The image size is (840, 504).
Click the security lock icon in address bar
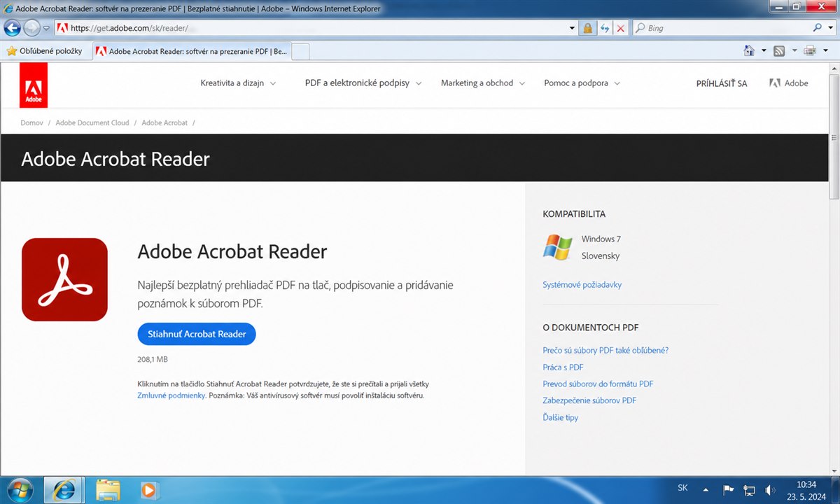[588, 28]
